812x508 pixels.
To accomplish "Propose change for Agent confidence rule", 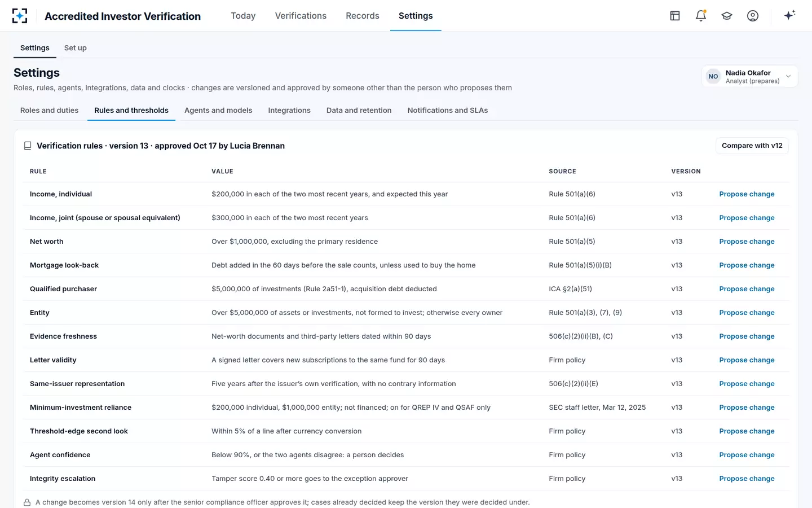I will (747, 455).
